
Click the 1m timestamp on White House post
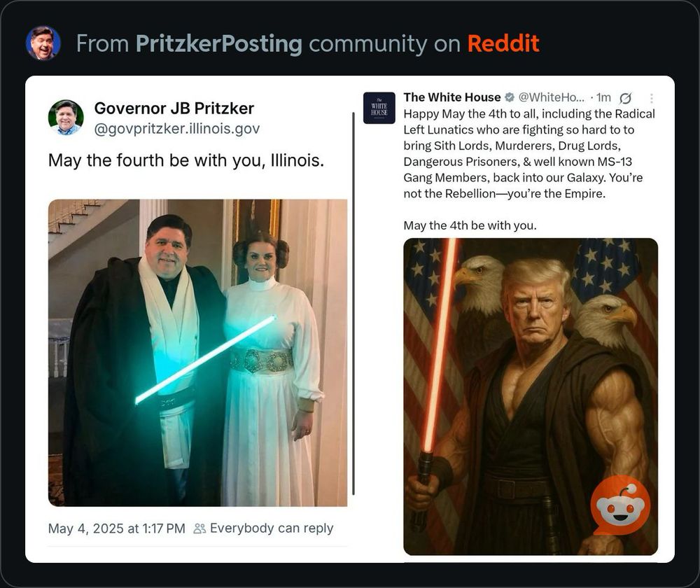point(603,97)
